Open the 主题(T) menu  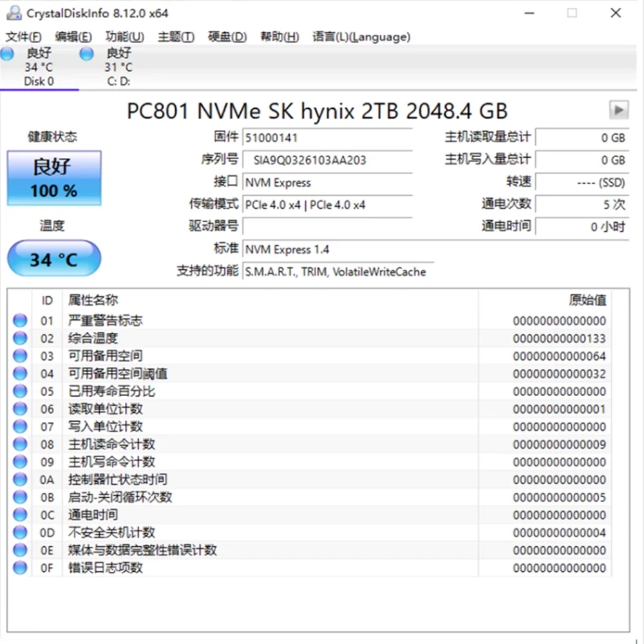[175, 37]
